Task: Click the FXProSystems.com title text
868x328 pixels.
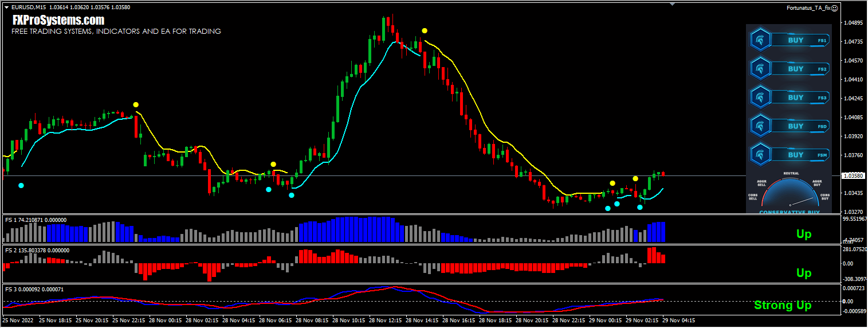Action: (x=58, y=21)
